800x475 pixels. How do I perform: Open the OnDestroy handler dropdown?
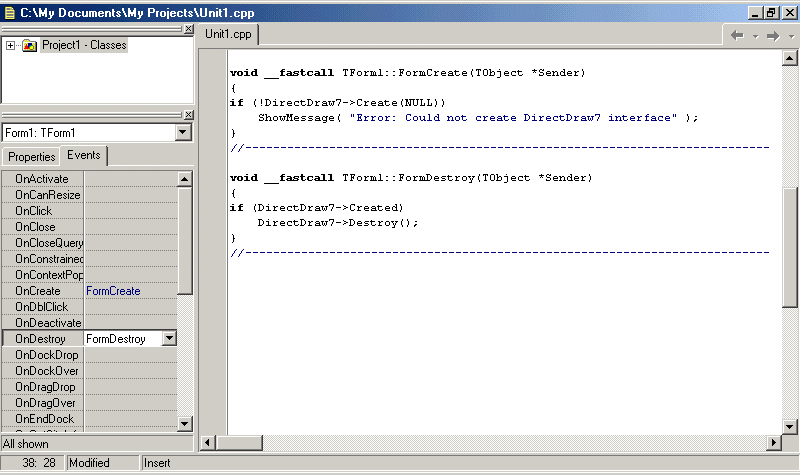click(168, 339)
